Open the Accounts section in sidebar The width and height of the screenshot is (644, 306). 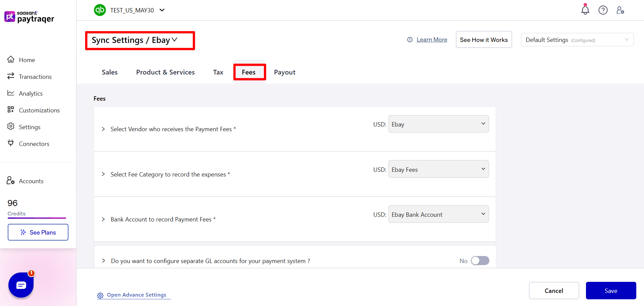31,181
